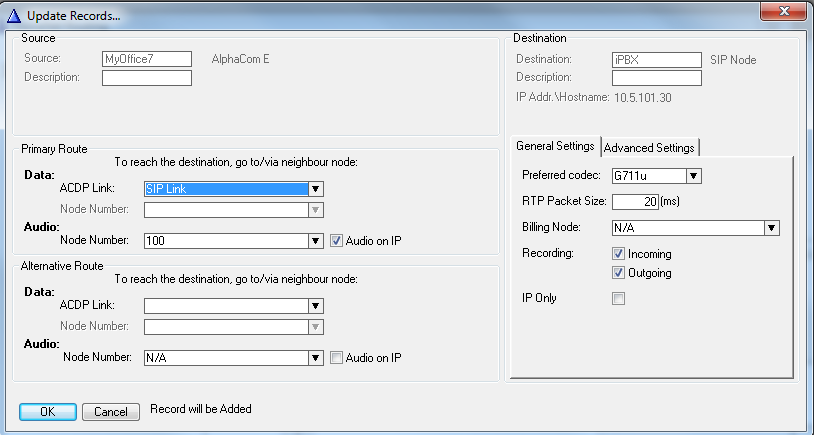
Task: Expand the Billing Node dropdown
Action: tap(771, 228)
